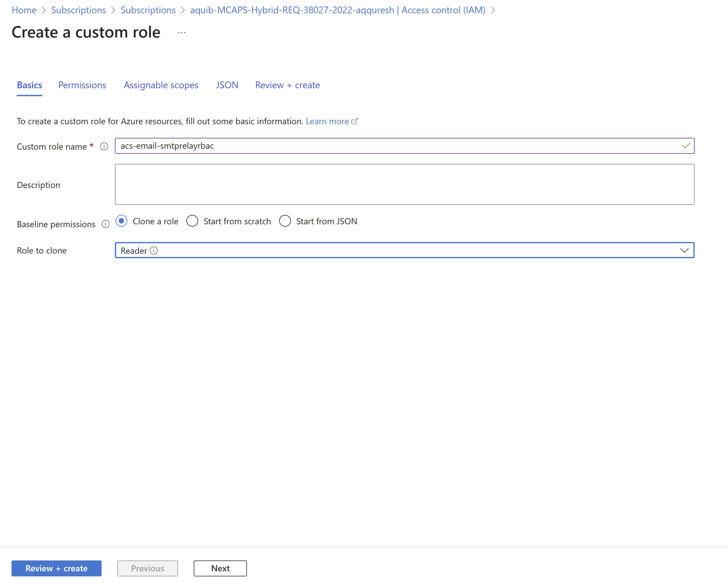Select Start from JSON option

tap(285, 221)
